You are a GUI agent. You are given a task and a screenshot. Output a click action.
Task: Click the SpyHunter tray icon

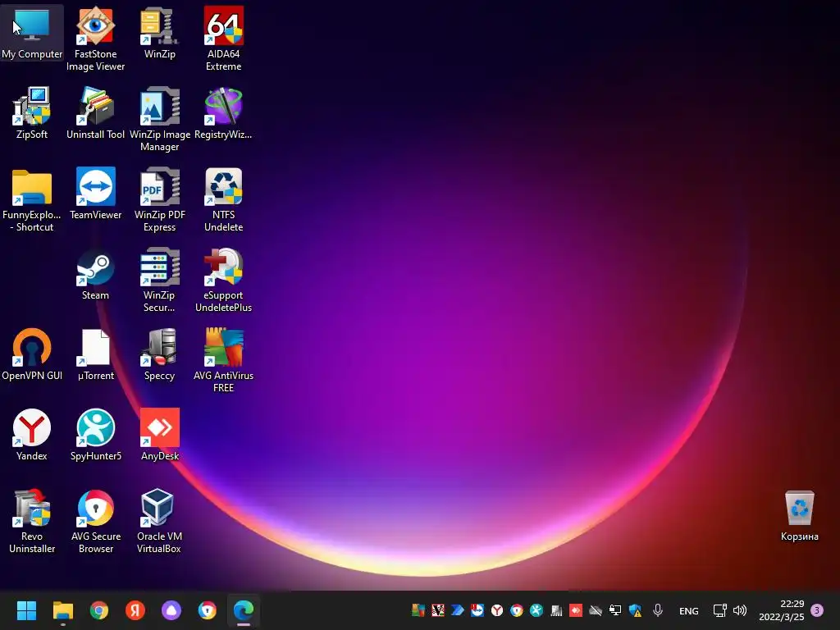coord(536,610)
